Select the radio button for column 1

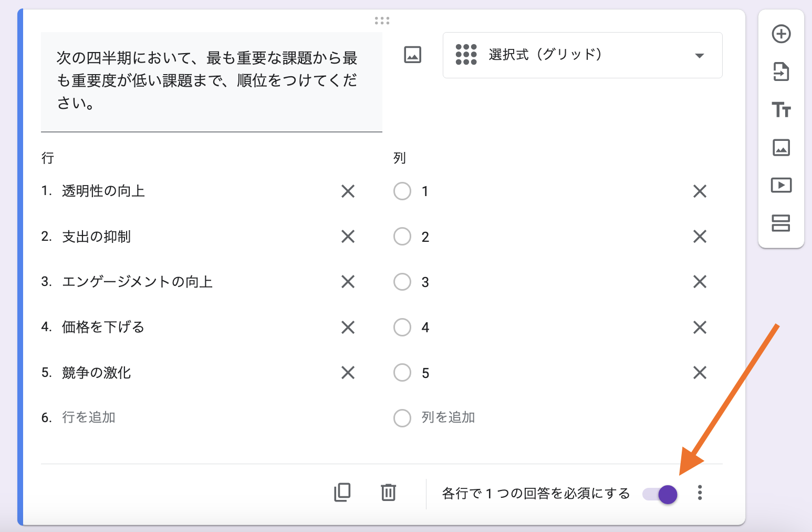pos(402,191)
